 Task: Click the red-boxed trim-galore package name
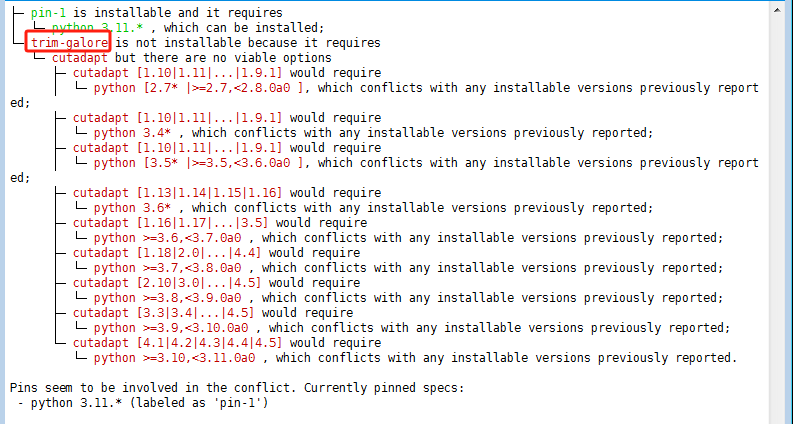tap(69, 43)
